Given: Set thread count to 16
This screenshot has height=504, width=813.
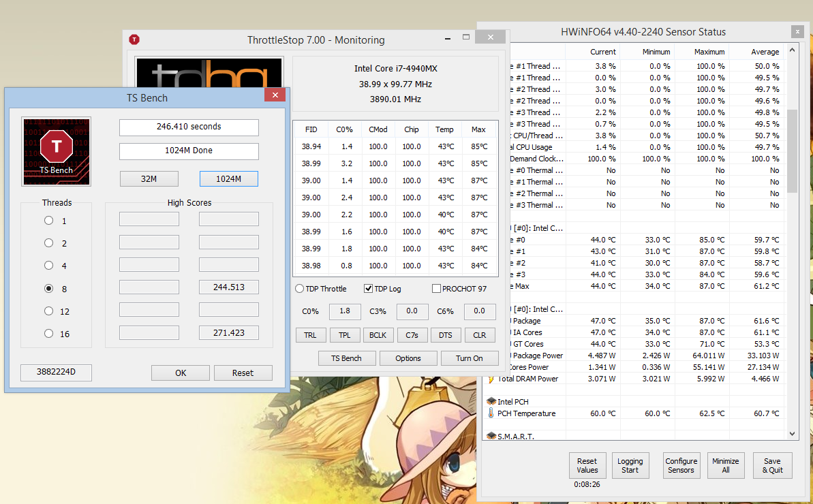Looking at the screenshot, I should 49,334.
